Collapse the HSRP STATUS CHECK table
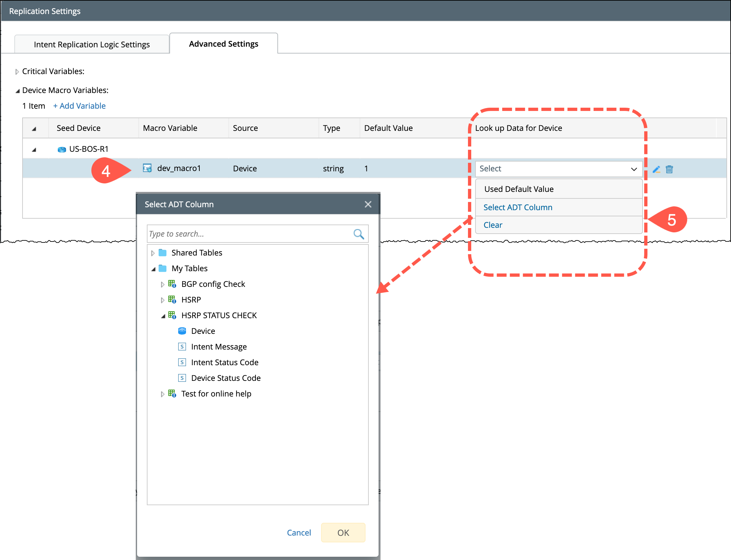 point(163,316)
